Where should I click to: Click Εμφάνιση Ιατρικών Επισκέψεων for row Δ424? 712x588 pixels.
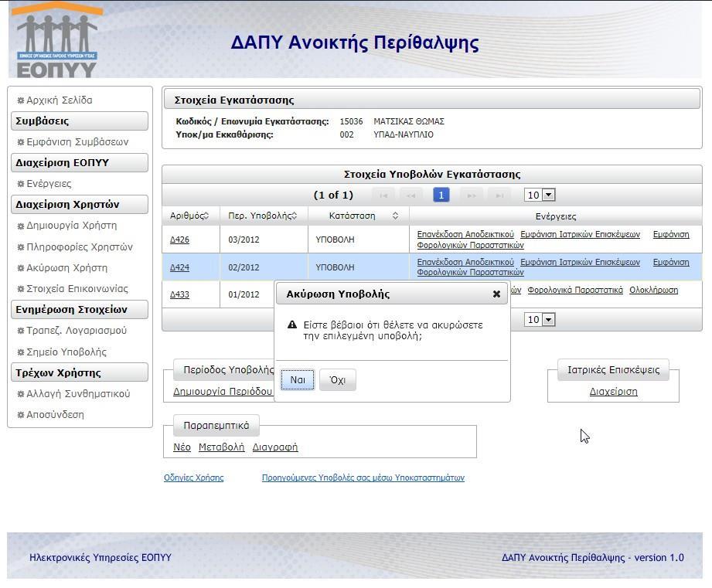[580, 262]
